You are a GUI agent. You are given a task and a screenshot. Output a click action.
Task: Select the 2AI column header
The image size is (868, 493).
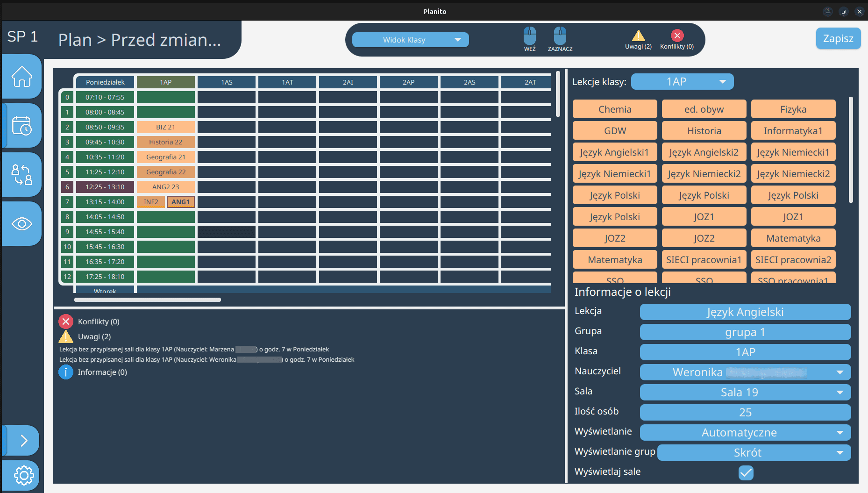click(x=348, y=82)
